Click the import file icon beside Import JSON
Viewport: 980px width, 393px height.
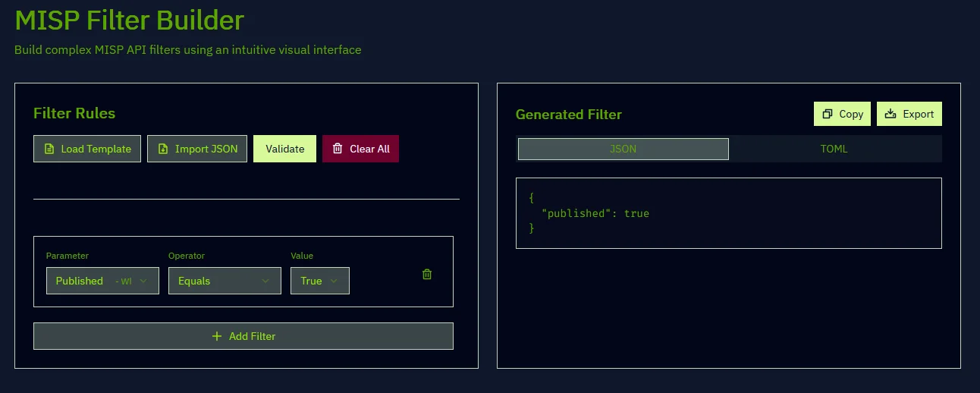pos(163,149)
